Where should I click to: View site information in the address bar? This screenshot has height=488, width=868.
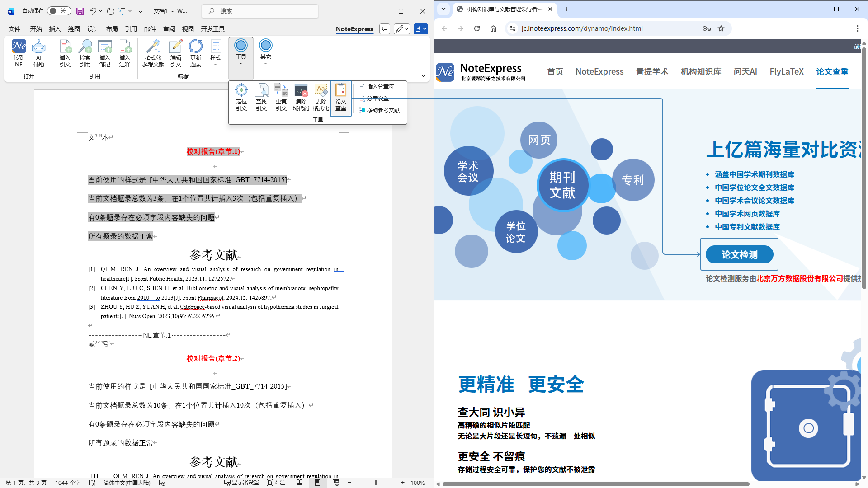pyautogui.click(x=512, y=28)
